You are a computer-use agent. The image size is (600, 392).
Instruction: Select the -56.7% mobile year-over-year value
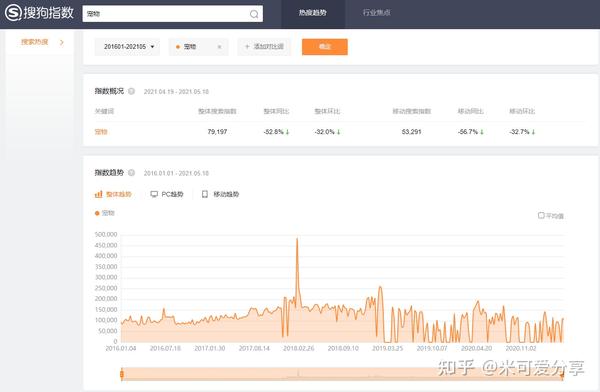coord(468,132)
